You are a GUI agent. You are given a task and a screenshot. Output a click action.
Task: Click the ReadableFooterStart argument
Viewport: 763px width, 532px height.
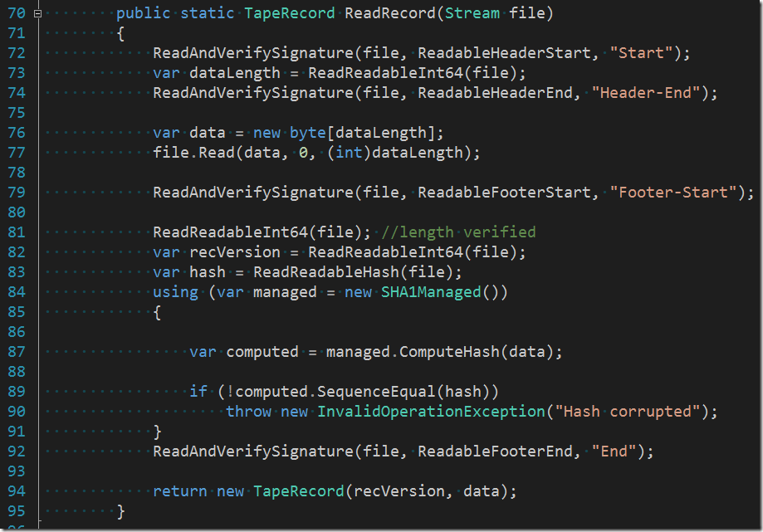click(504, 192)
